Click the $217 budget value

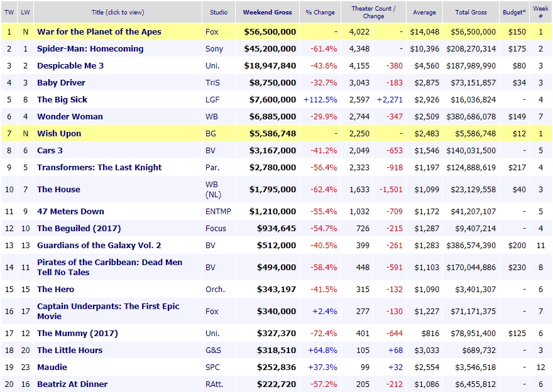pyautogui.click(x=517, y=167)
